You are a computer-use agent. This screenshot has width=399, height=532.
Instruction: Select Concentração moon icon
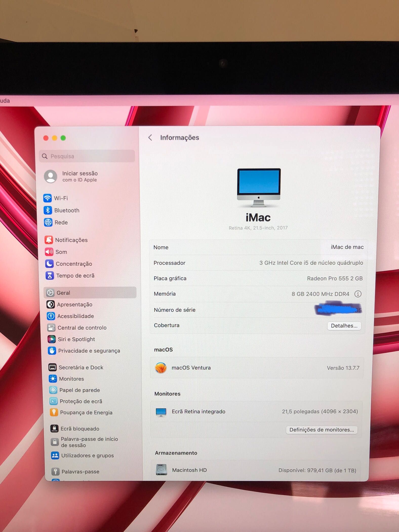[x=49, y=263]
